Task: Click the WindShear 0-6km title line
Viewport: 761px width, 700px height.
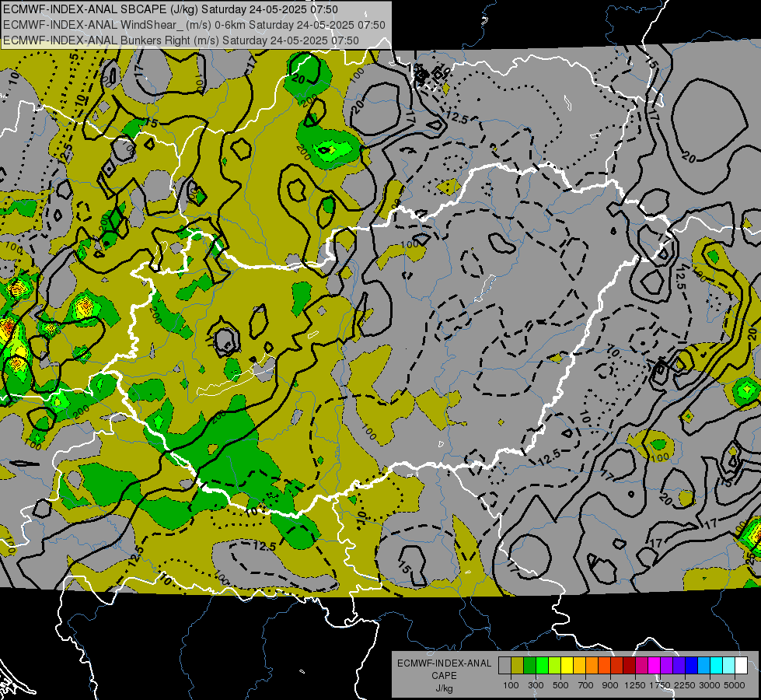Action: coord(194,25)
